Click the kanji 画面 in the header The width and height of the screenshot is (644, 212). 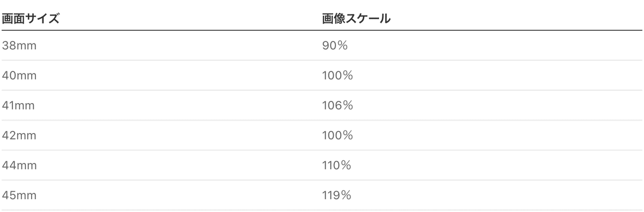(x=14, y=19)
